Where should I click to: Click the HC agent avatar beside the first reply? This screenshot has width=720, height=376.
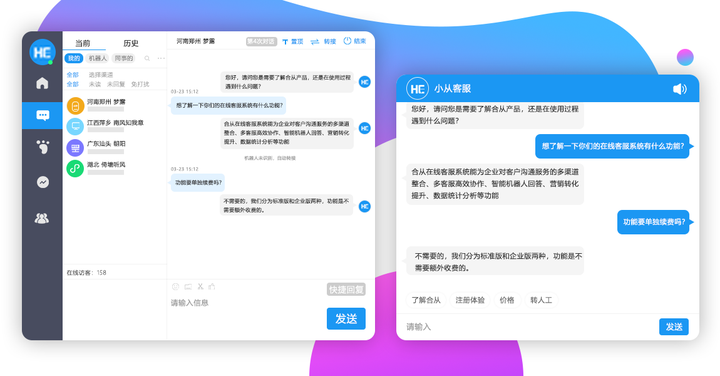coord(365,82)
